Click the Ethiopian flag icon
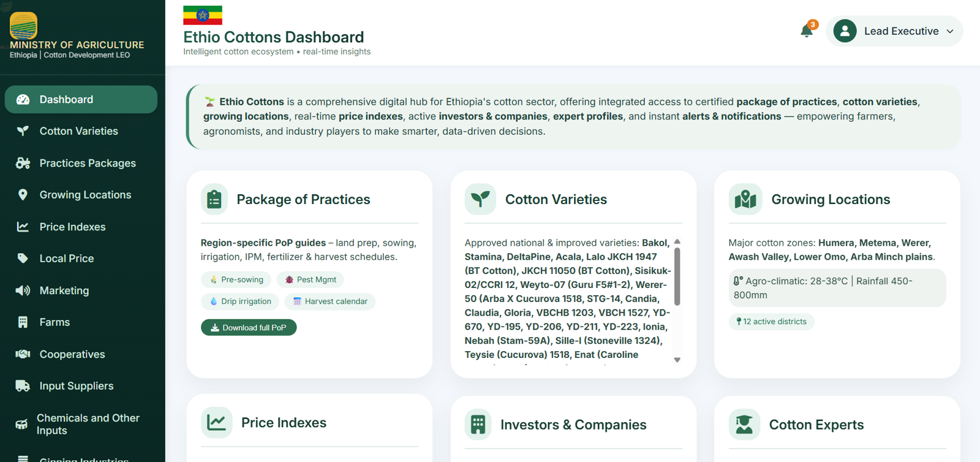980x462 pixels. tap(203, 15)
